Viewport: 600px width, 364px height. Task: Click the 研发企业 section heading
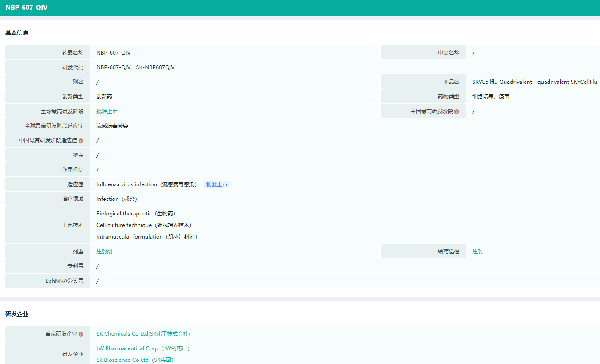(17, 314)
